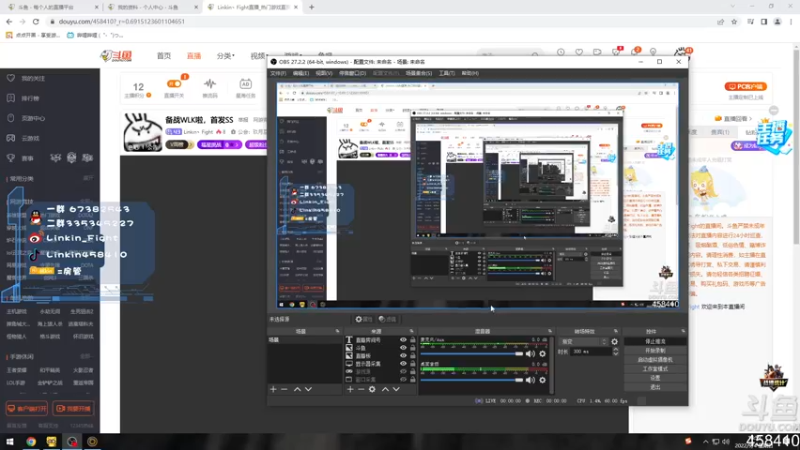This screenshot has width=800, height=450.
Task: Click 停止推流 stop streaming button
Action: tap(655, 341)
